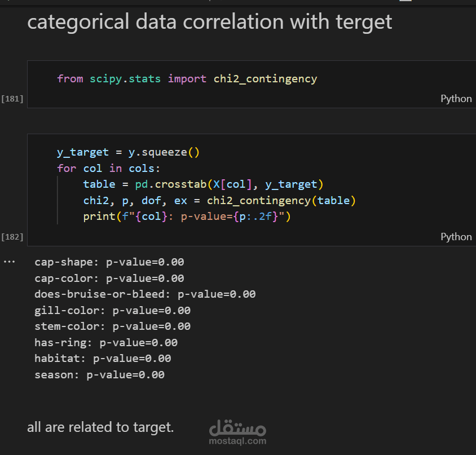Click the season p-value output line
Viewport: 476px width, 455px height.
click(100, 375)
